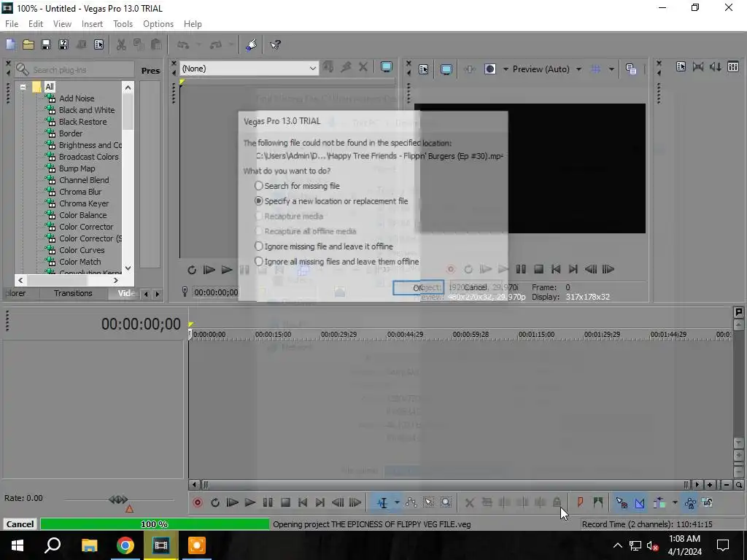Stop playback in the timeline transport bar
Screen dimensions: 747x560
[285, 502]
